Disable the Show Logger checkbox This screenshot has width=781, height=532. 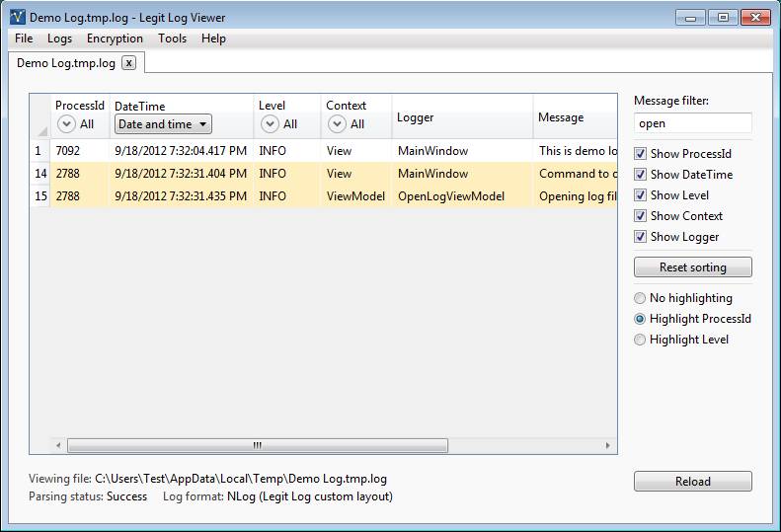pyautogui.click(x=641, y=237)
